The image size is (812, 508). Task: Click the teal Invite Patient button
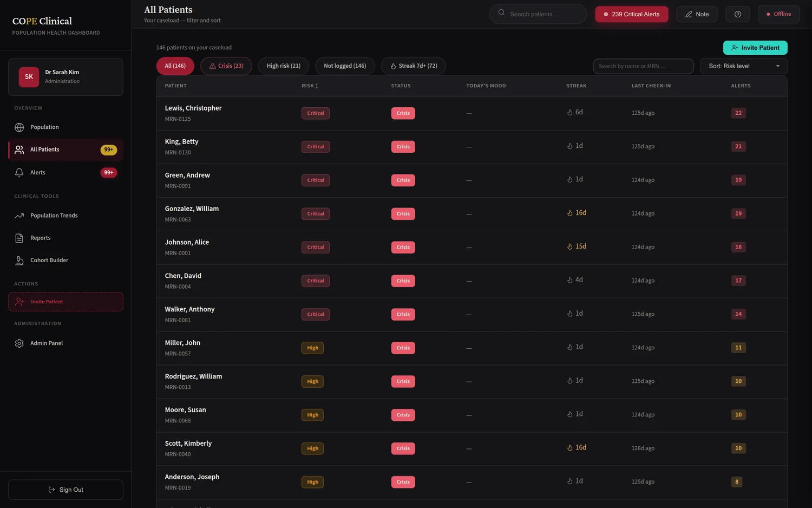(x=755, y=48)
